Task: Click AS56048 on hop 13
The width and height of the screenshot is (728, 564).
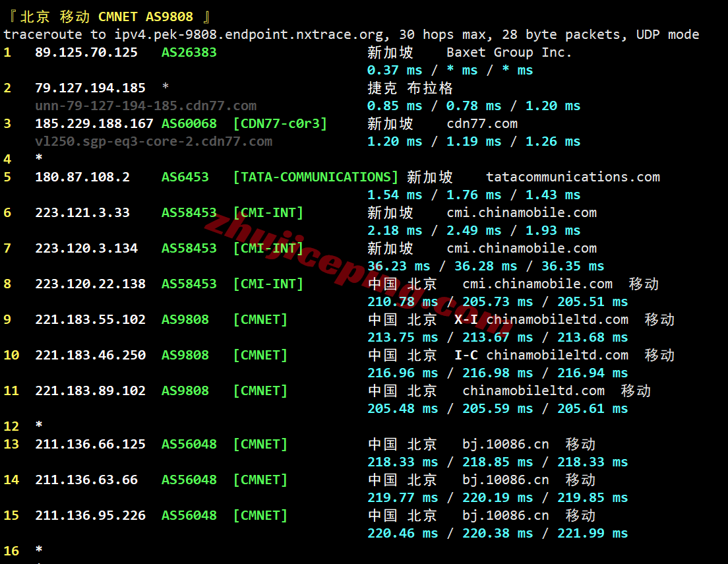Action: click(x=189, y=444)
